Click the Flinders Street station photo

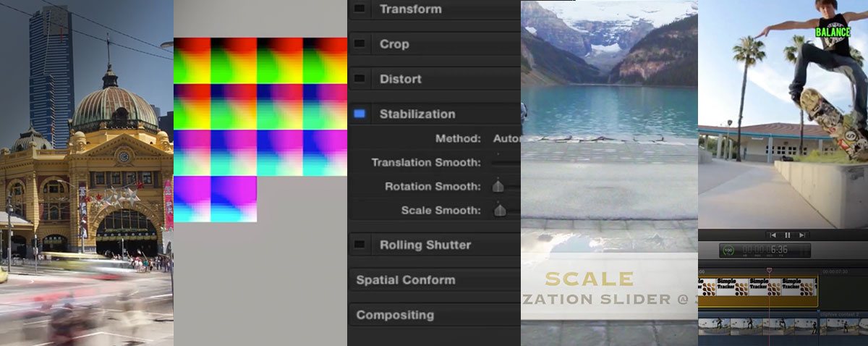click(x=87, y=173)
